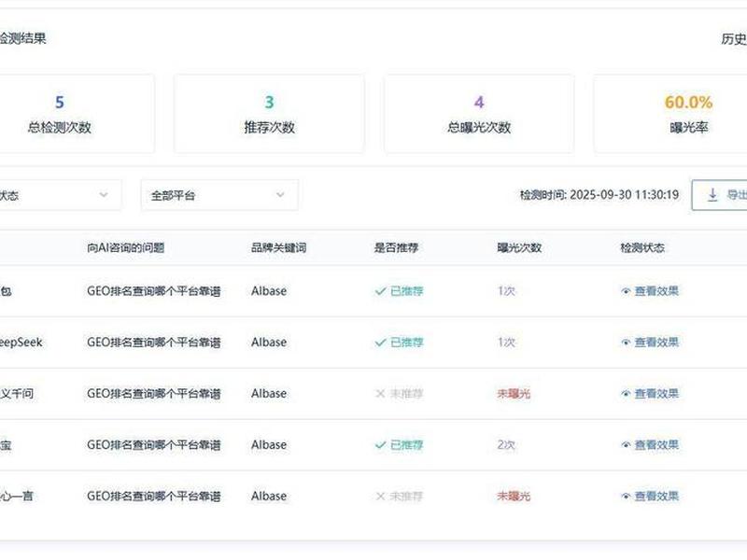Click checkmark icon in the 2次 row

point(380,445)
